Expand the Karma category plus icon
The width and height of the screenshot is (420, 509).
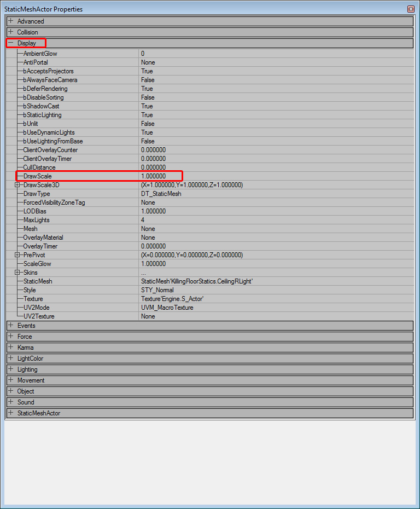11,347
